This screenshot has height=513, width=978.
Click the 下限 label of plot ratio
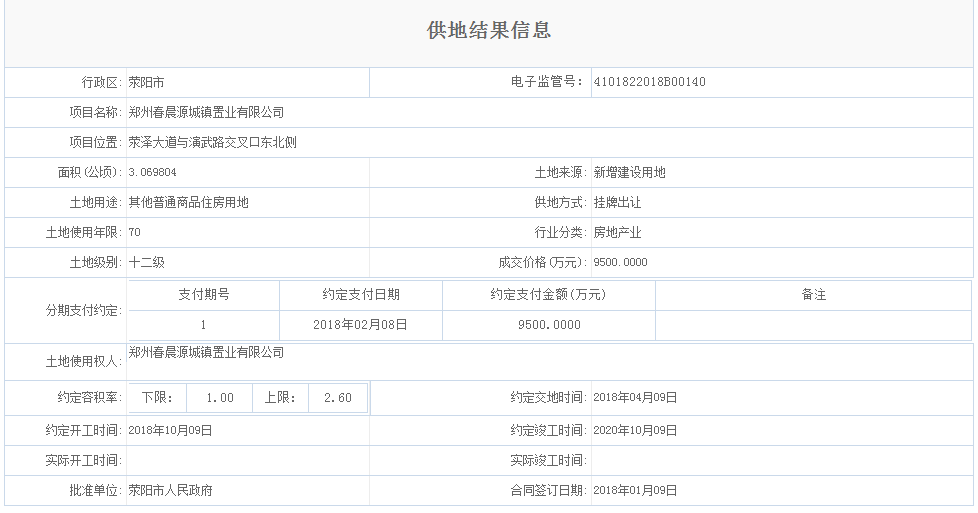click(x=157, y=398)
